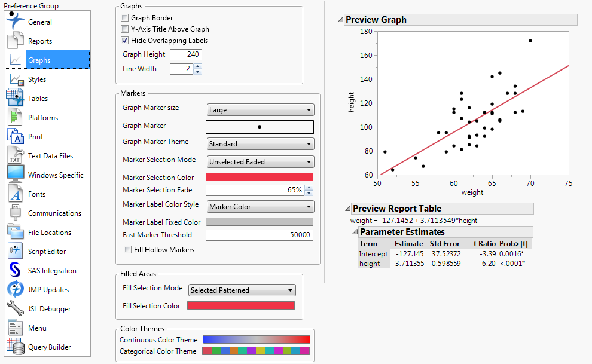The height and width of the screenshot is (364, 592).
Task: Click the Estimate column header
Action: [409, 244]
